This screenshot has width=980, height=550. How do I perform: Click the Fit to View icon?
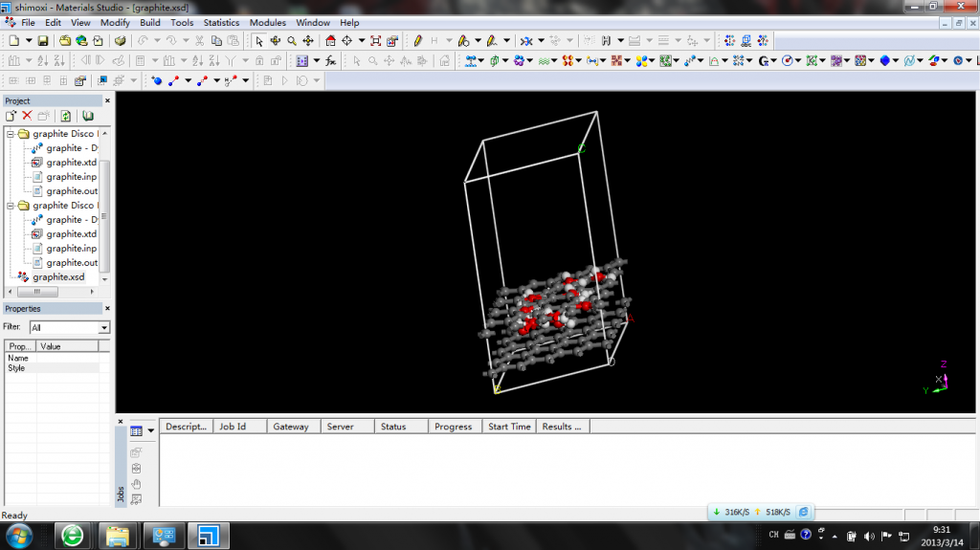point(375,40)
